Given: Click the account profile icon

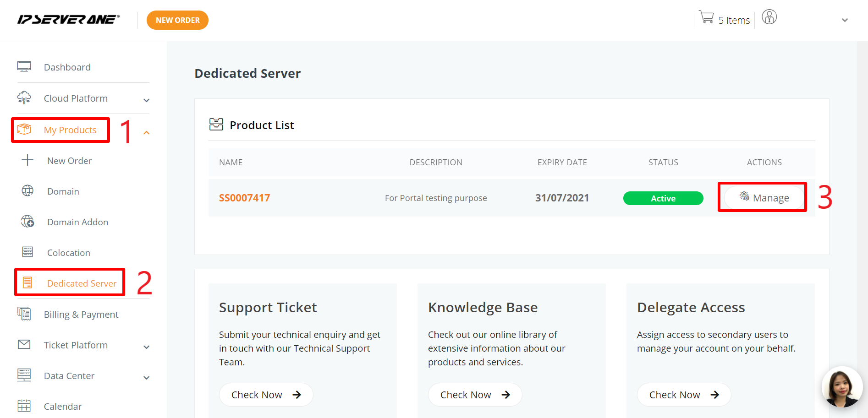Looking at the screenshot, I should point(769,17).
